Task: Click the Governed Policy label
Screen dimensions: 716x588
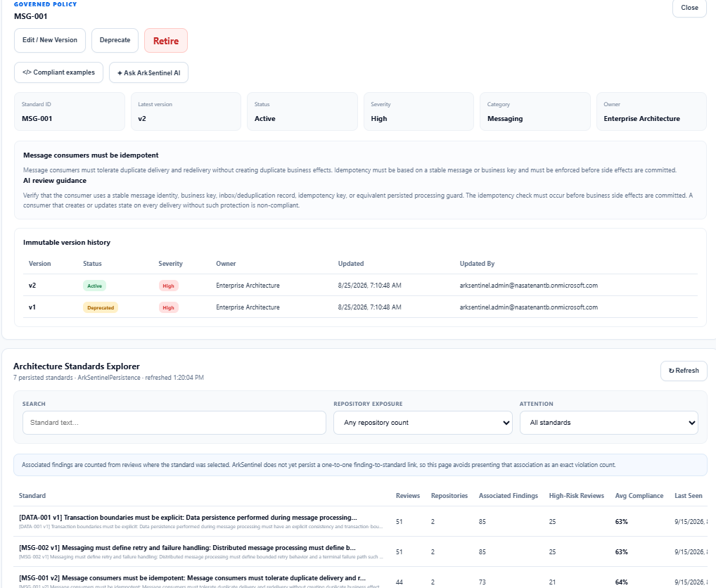Action: [45, 4]
